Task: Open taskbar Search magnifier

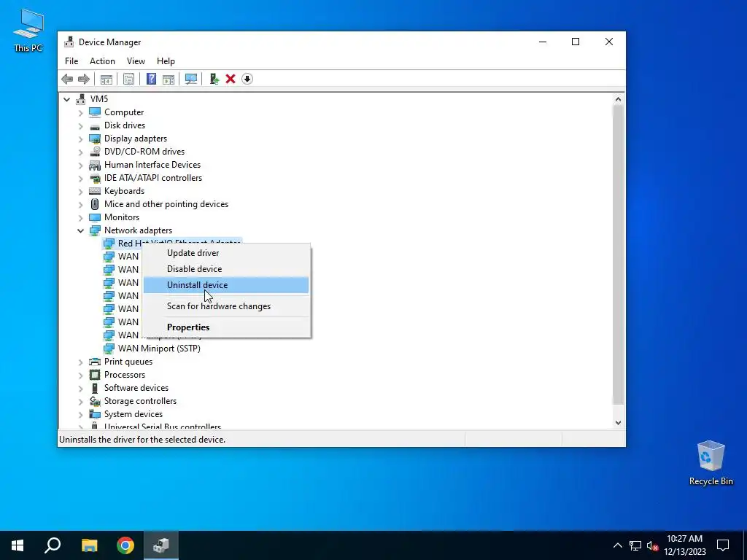Action: point(53,545)
